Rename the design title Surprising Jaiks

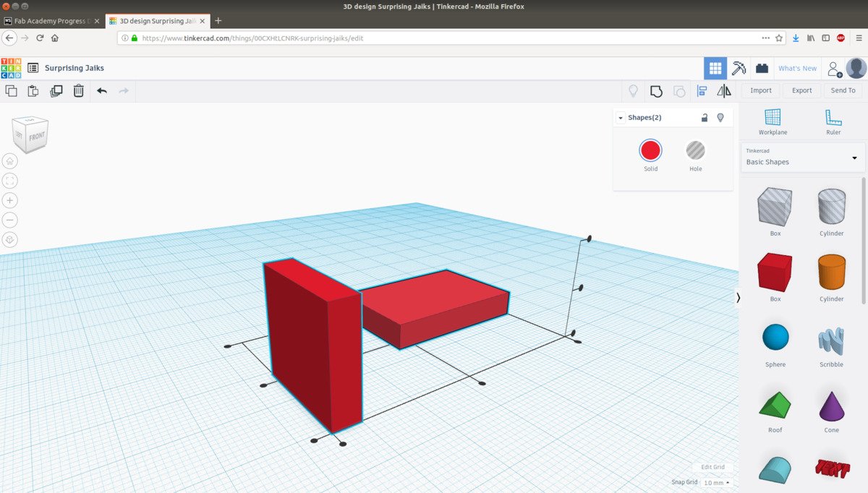(75, 68)
